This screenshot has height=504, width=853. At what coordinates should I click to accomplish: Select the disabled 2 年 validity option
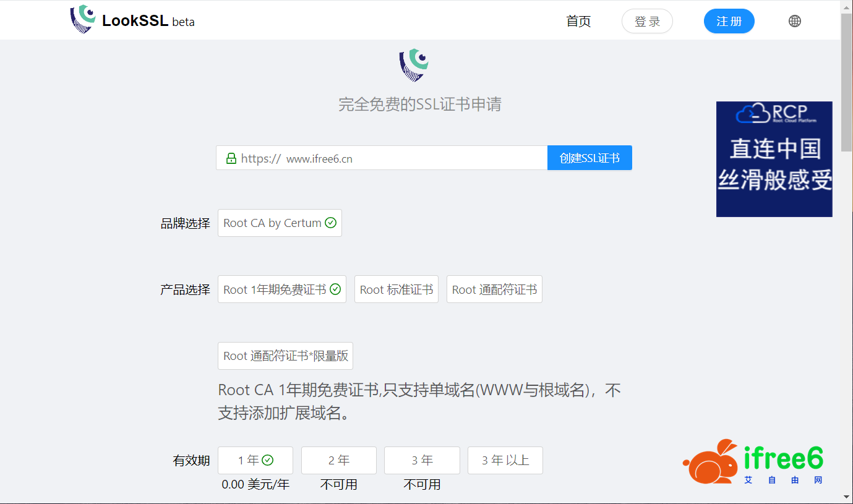click(x=338, y=460)
